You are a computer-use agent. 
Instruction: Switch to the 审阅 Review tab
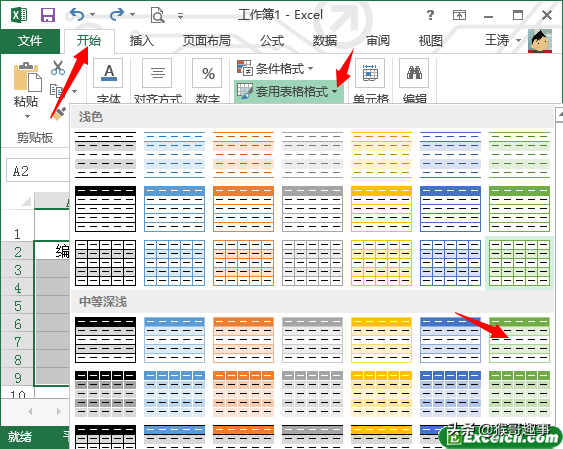point(378,41)
